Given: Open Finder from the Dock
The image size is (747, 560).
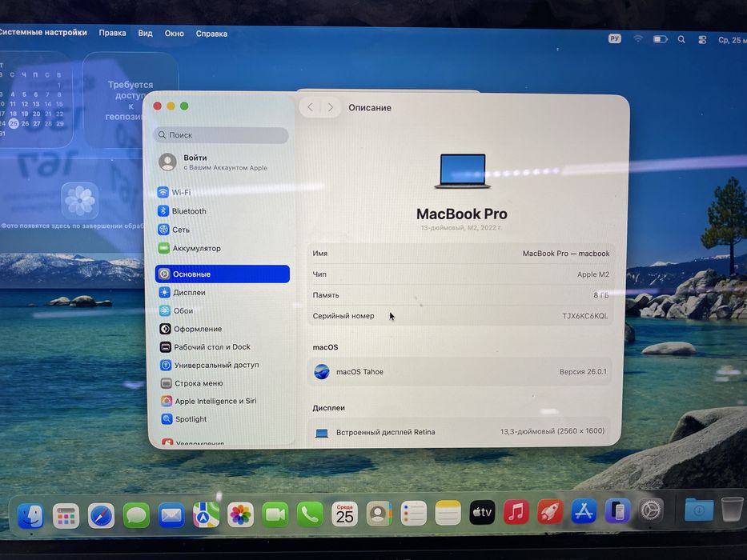Looking at the screenshot, I should coord(31,516).
